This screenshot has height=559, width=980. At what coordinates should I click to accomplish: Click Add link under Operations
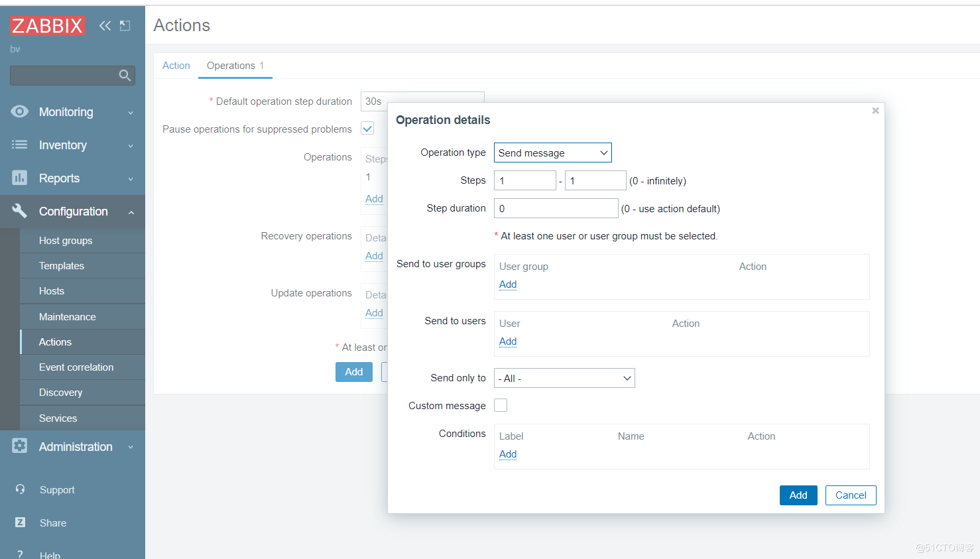coord(374,199)
